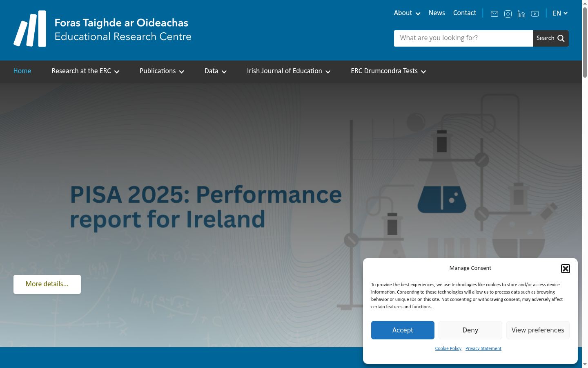
Task: Open the EN language selector
Action: coord(560,13)
